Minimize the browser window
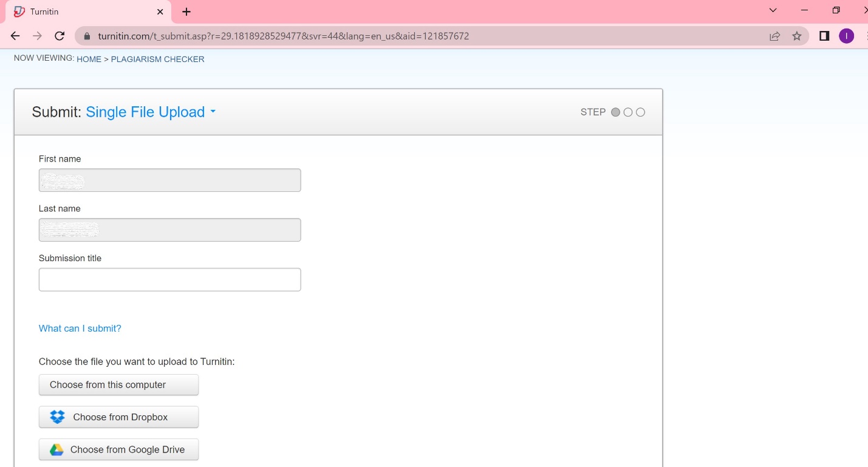 click(x=805, y=10)
